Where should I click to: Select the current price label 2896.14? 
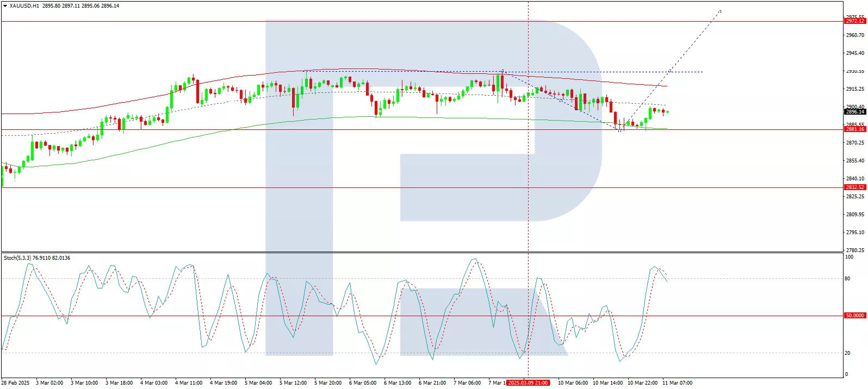coord(854,112)
